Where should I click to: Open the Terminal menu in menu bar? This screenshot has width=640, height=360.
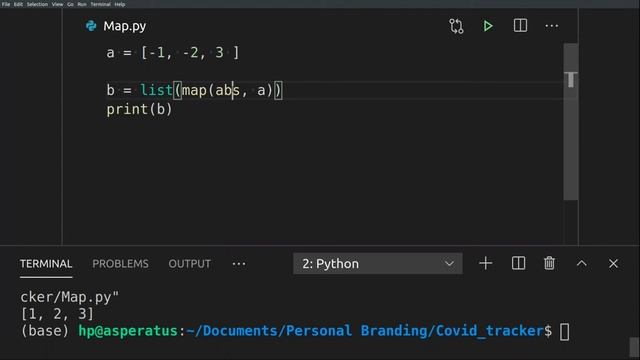[100, 4]
